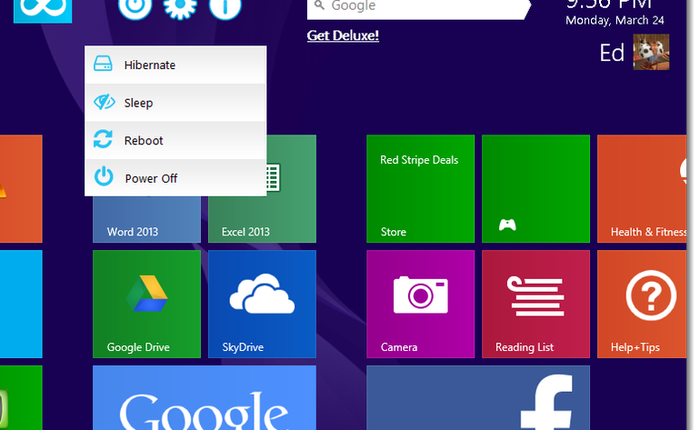This screenshot has height=430, width=700.
Task: Select Reboot from the power menu
Action: coord(175,140)
